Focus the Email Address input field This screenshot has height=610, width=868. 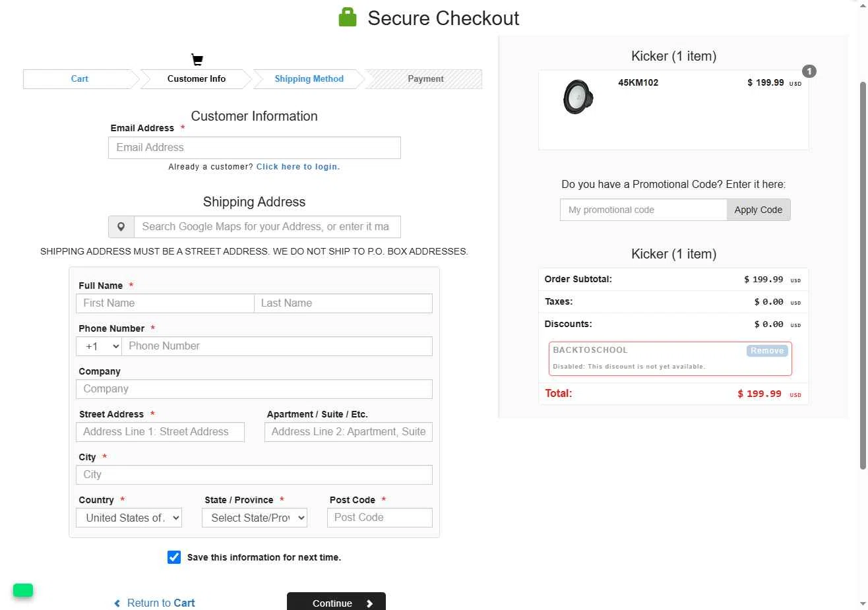click(x=255, y=148)
